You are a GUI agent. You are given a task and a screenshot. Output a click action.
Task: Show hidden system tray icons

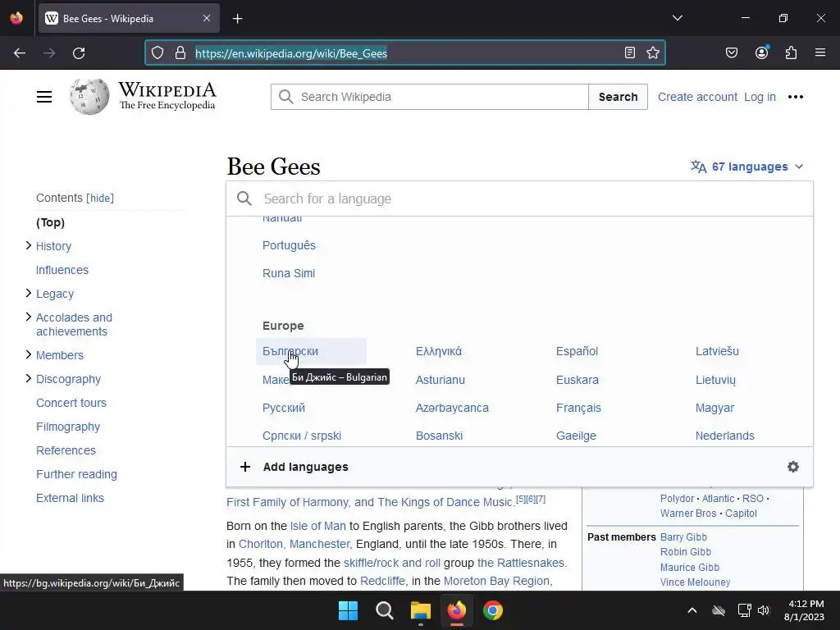pos(692,610)
